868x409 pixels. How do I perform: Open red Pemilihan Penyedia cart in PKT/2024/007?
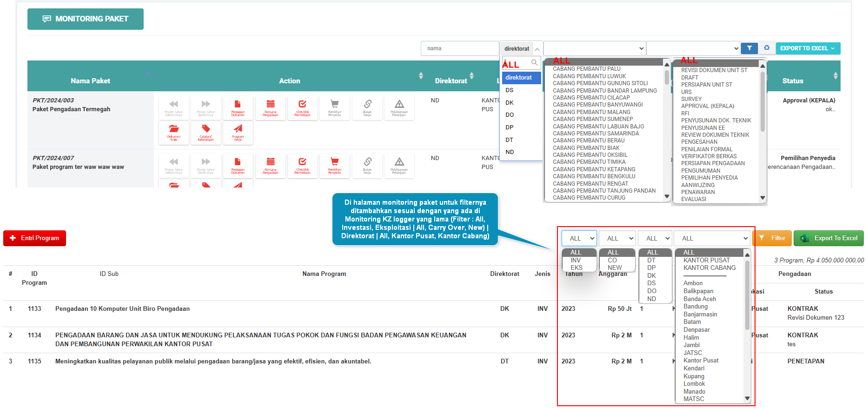point(334,166)
